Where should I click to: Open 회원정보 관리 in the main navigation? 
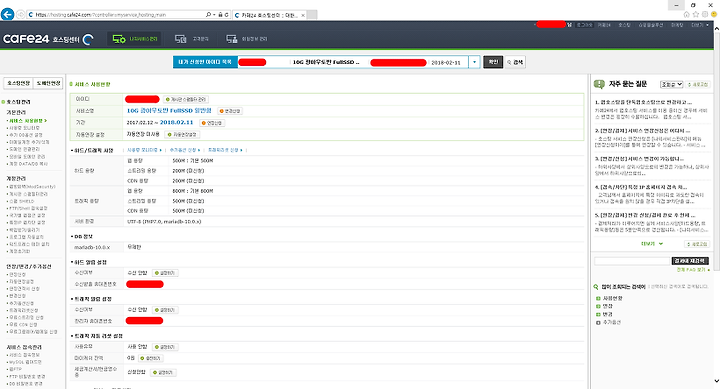(x=247, y=39)
